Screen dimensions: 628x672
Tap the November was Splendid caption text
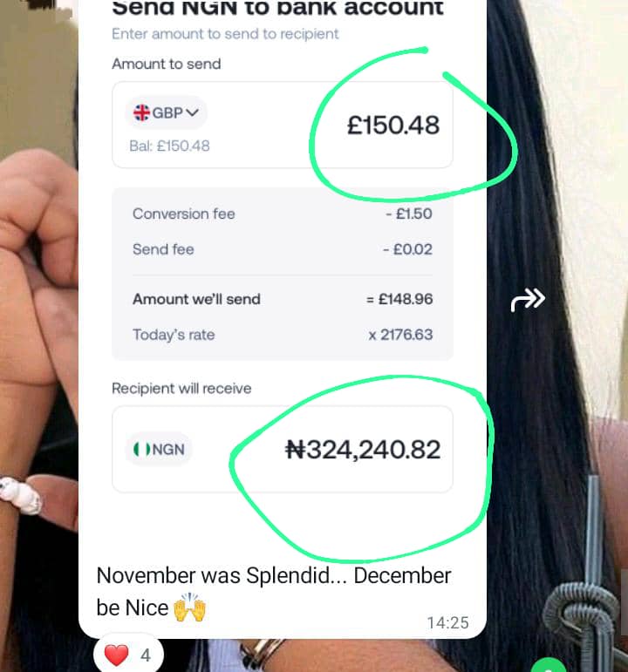point(273,592)
